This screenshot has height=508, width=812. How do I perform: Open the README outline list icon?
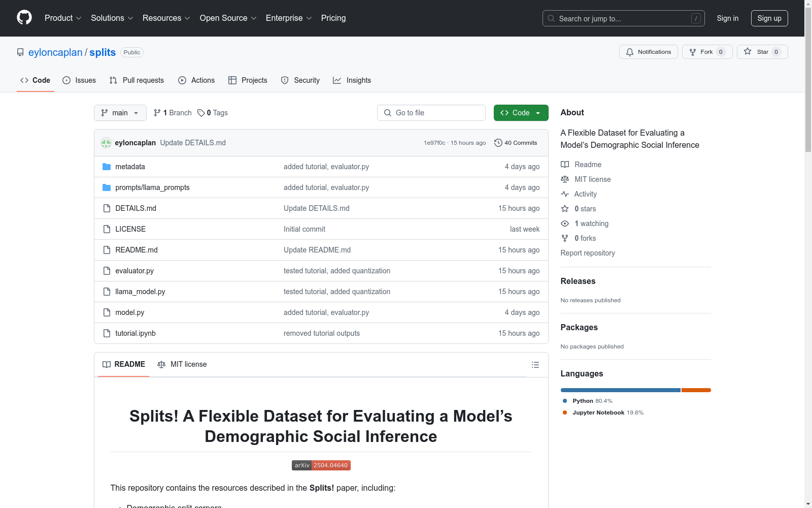(535, 365)
